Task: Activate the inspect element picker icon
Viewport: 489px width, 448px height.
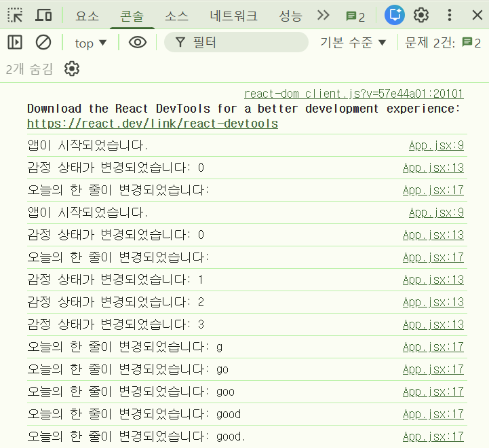Action: (16, 16)
